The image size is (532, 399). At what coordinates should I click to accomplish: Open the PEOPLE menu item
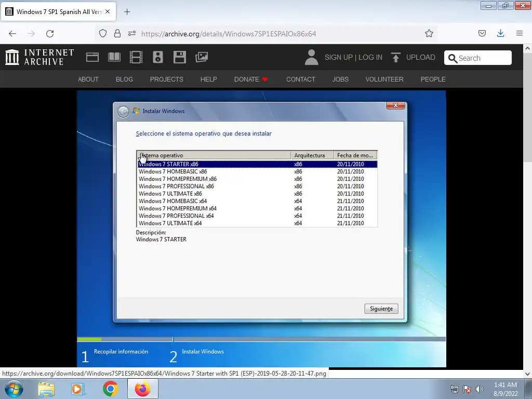point(433,79)
